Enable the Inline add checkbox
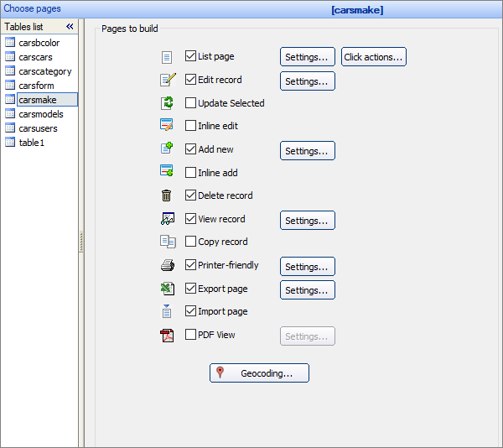This screenshot has width=503, height=448. [x=190, y=172]
